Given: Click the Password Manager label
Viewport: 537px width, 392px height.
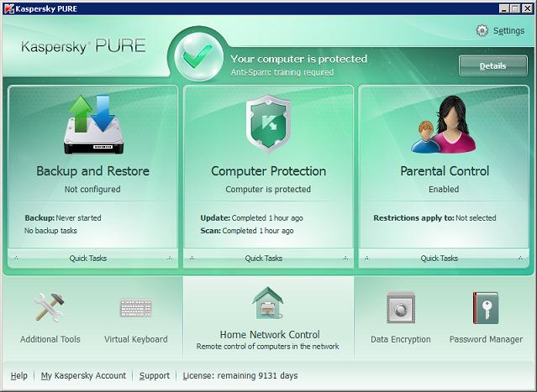Looking at the screenshot, I should [x=486, y=339].
